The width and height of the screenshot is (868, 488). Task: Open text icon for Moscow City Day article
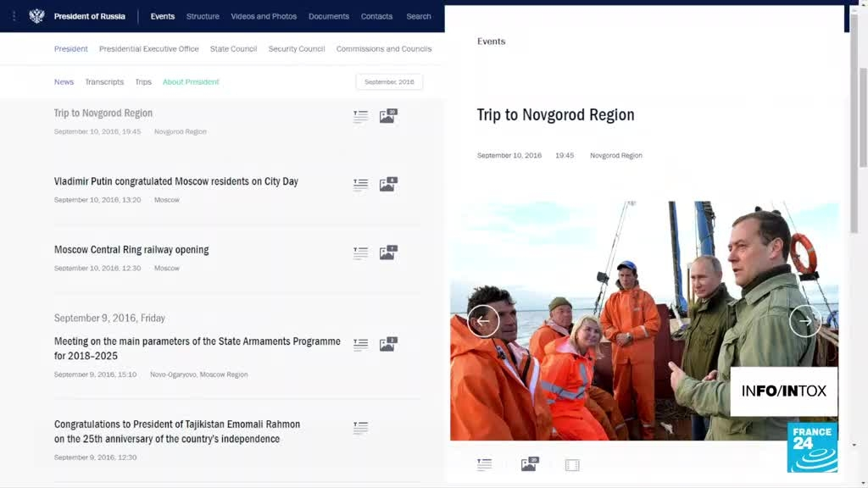point(360,185)
